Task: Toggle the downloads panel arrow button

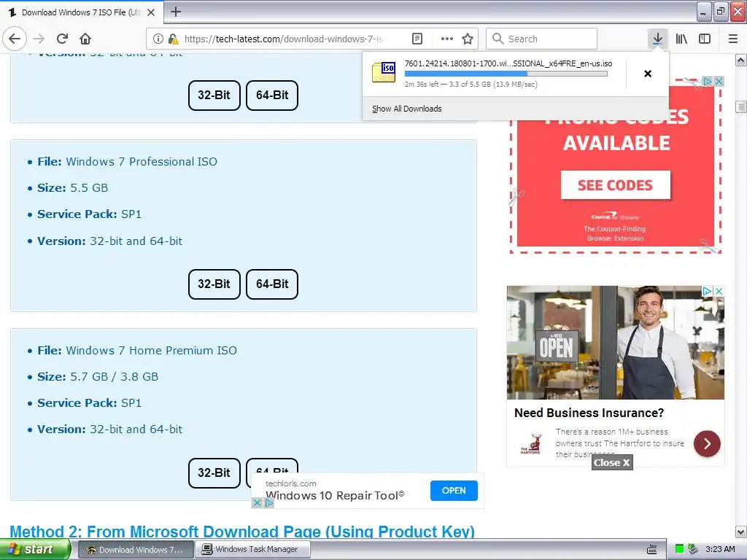Action: tap(657, 39)
